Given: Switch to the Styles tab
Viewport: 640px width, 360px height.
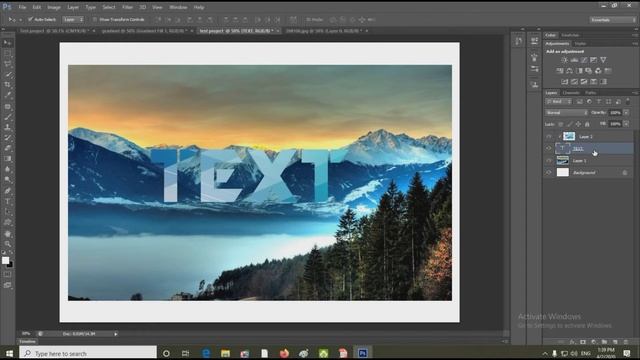Looking at the screenshot, I should (x=580, y=44).
